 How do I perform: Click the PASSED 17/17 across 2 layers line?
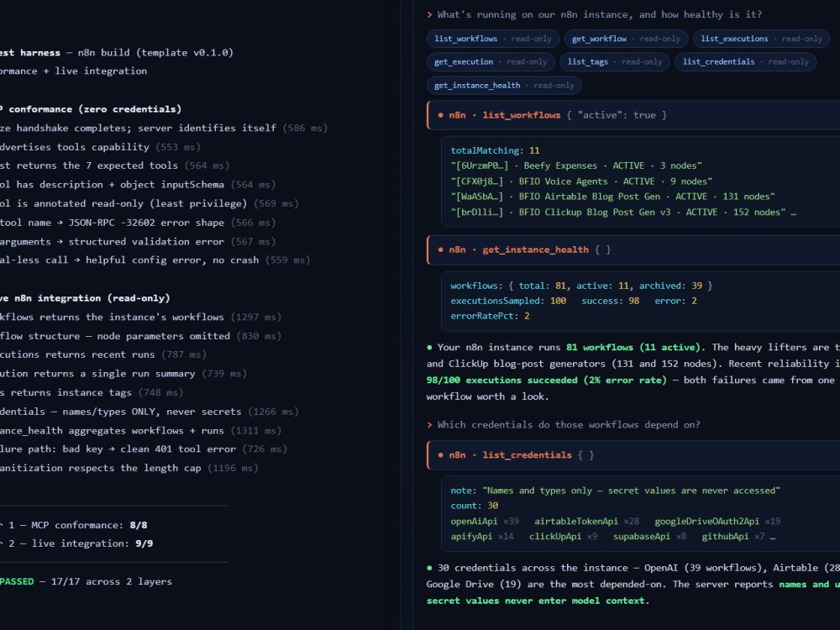coord(86,581)
